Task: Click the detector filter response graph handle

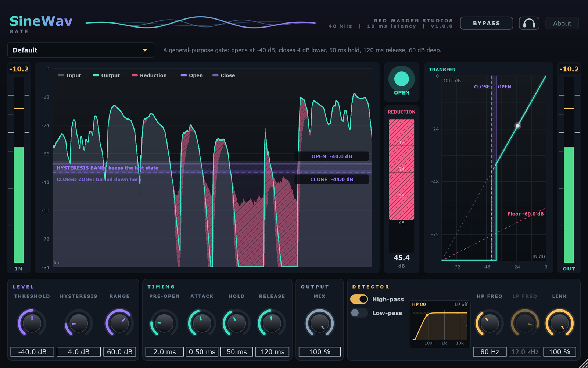Action: pyautogui.click(x=427, y=315)
